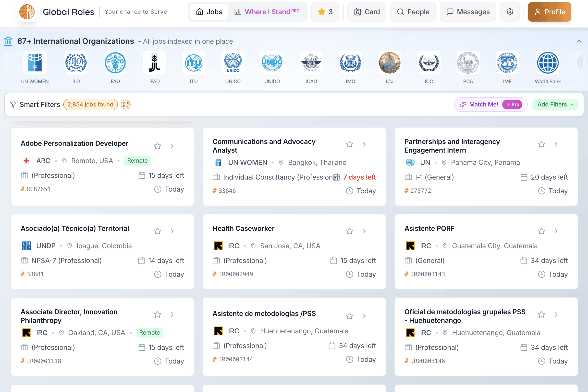Viewport: 588px width, 392px height.
Task: Open Communications and Advocacy Analyst chevron
Action: (x=364, y=144)
